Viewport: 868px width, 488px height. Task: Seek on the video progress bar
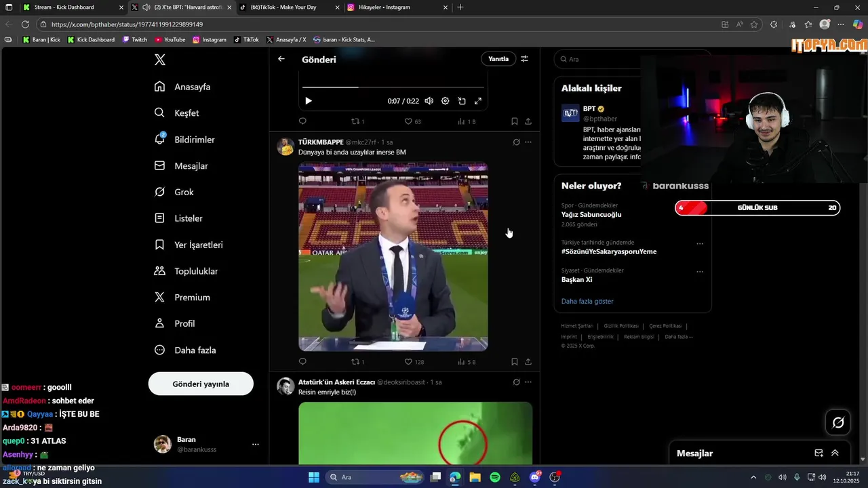tap(393, 87)
